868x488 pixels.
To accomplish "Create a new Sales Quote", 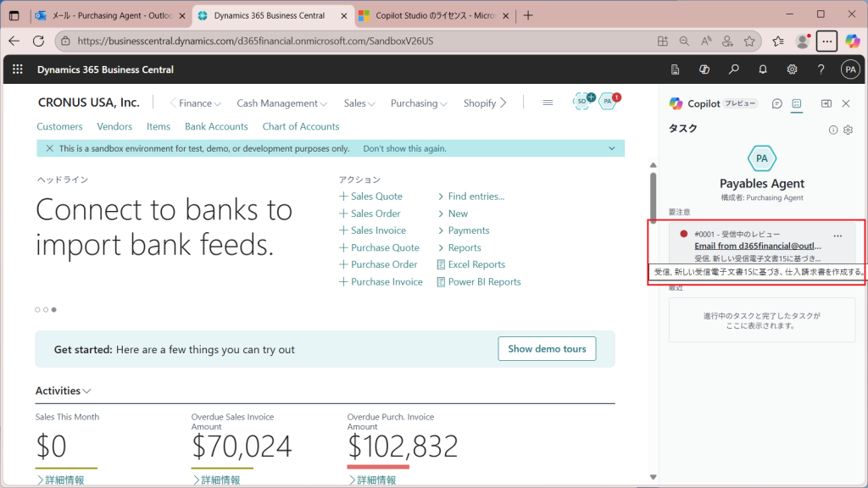I will pos(371,197).
